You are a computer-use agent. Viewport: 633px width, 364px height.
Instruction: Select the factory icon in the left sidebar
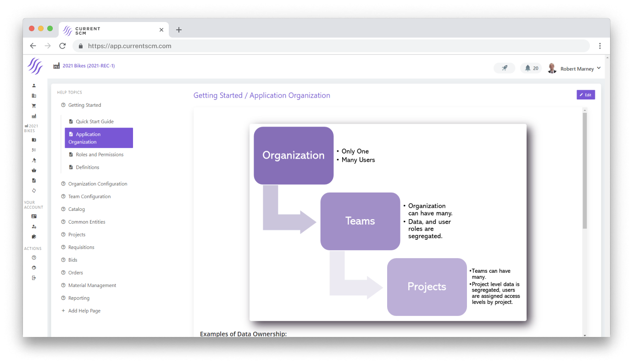click(x=34, y=116)
